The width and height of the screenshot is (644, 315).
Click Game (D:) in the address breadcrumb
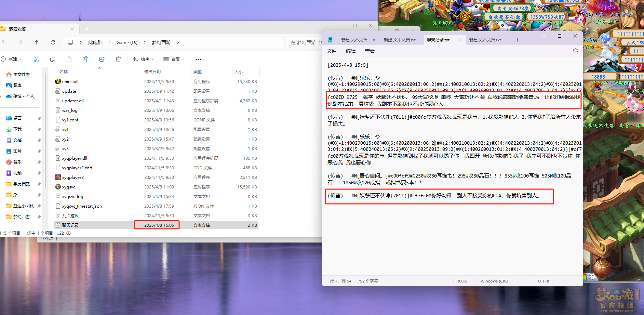coord(127,42)
